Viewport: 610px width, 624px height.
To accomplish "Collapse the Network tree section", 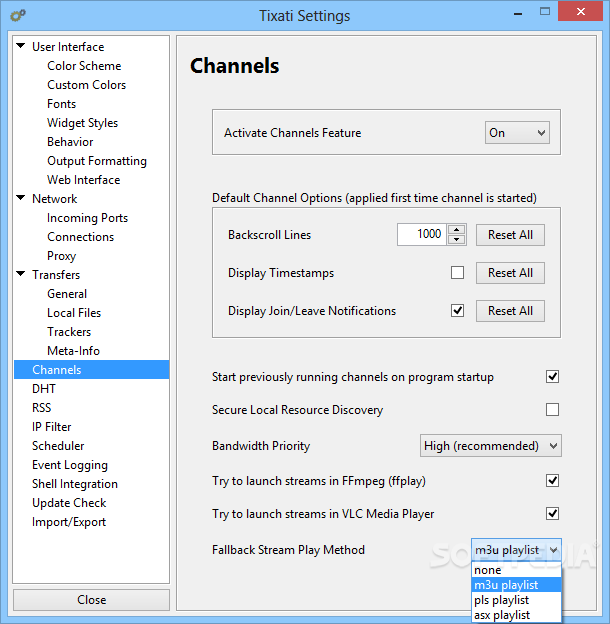I will 21,198.
